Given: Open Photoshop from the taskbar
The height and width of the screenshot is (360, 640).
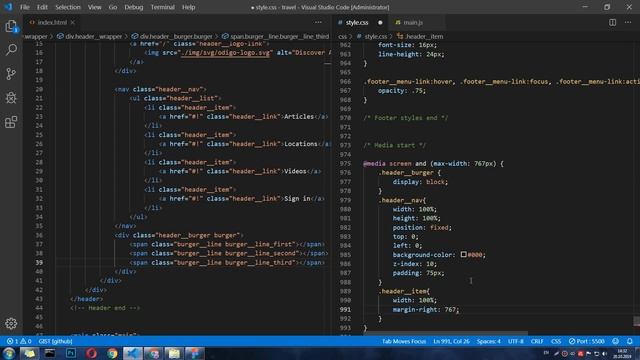Looking at the screenshot, I should [71, 353].
